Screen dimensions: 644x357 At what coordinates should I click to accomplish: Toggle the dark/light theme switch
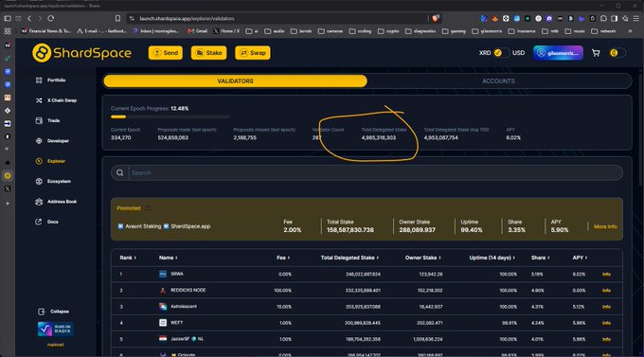coord(617,53)
